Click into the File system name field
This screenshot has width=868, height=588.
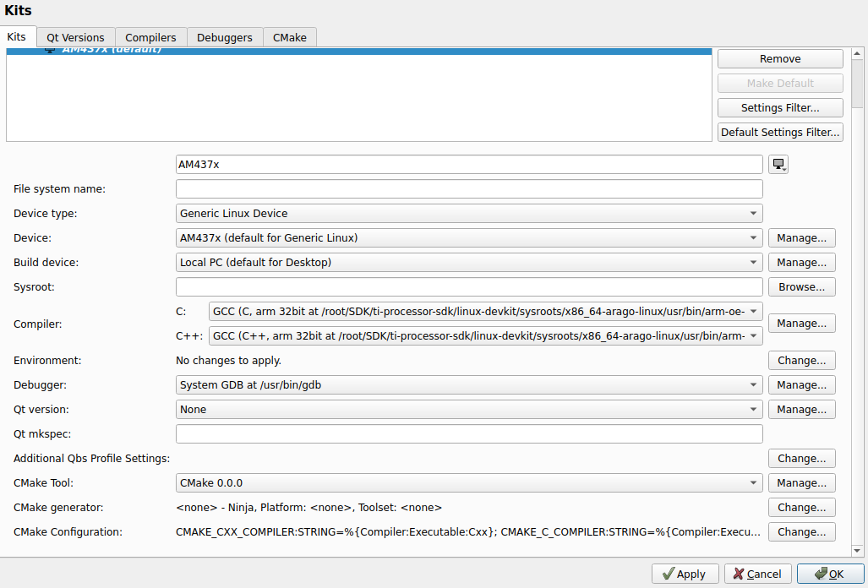click(x=469, y=189)
